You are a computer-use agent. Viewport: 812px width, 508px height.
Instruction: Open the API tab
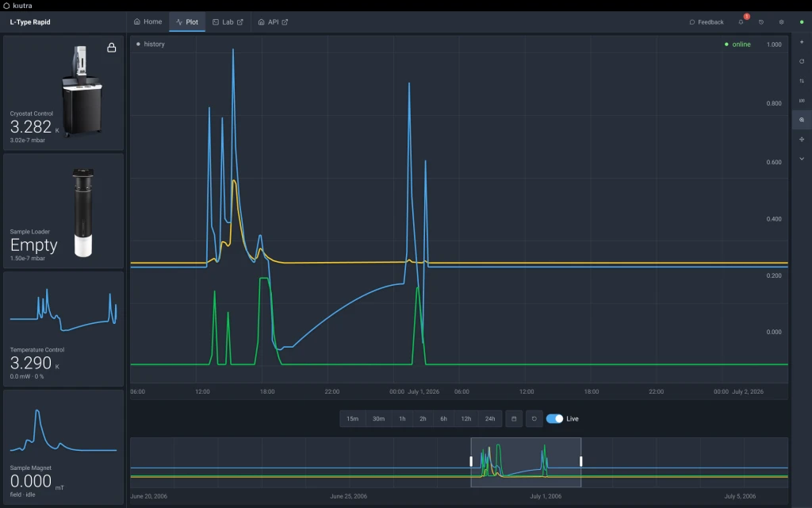tap(273, 21)
